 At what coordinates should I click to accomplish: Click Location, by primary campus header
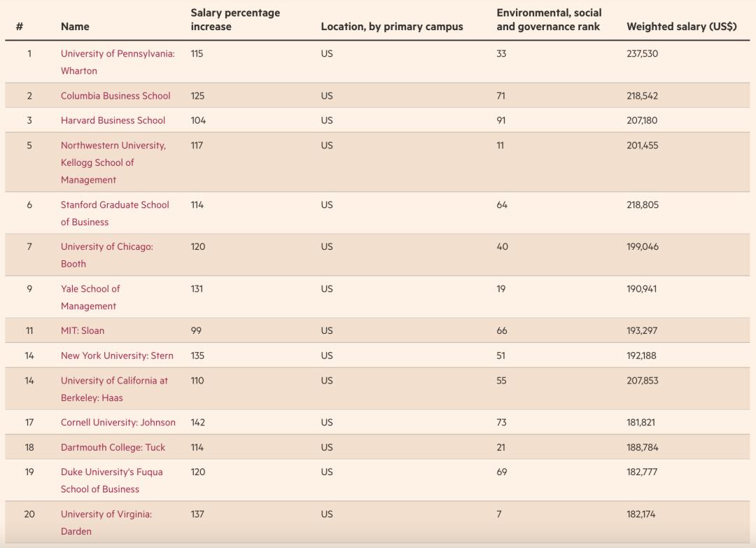click(392, 27)
